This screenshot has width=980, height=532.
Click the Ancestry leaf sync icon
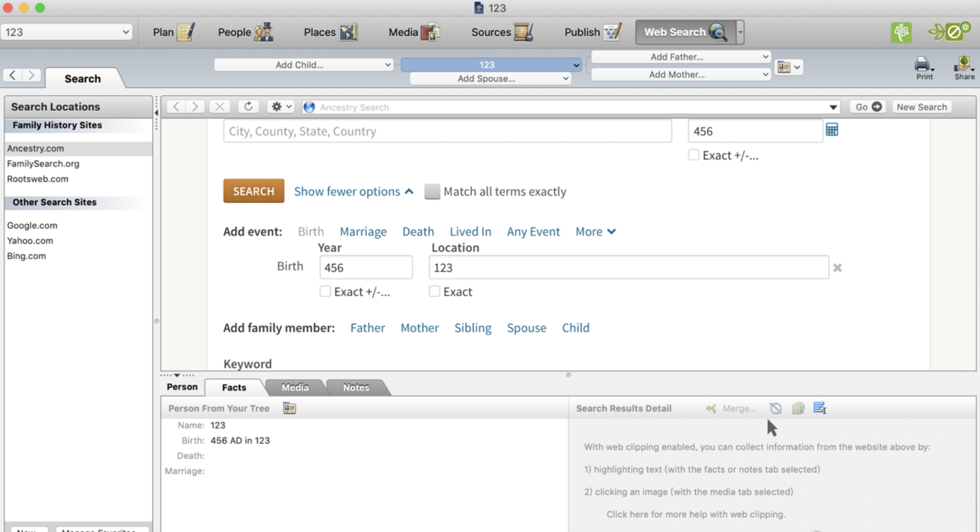[949, 32]
